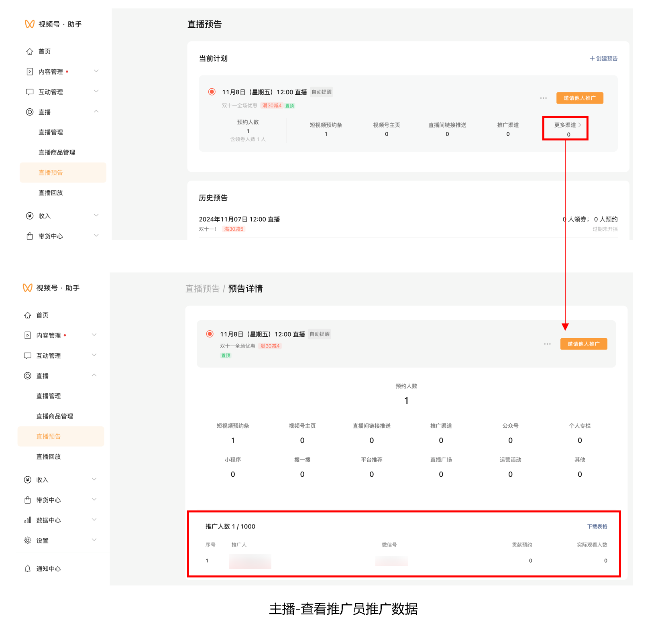
Task: Click the 数据中心 bar chart icon
Action: click(x=27, y=520)
